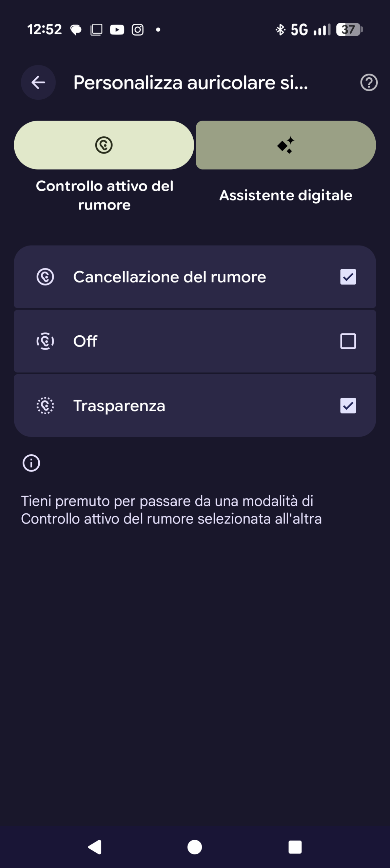The image size is (390, 868).
Task: Tap the noise cancellation row icon
Action: point(45,277)
